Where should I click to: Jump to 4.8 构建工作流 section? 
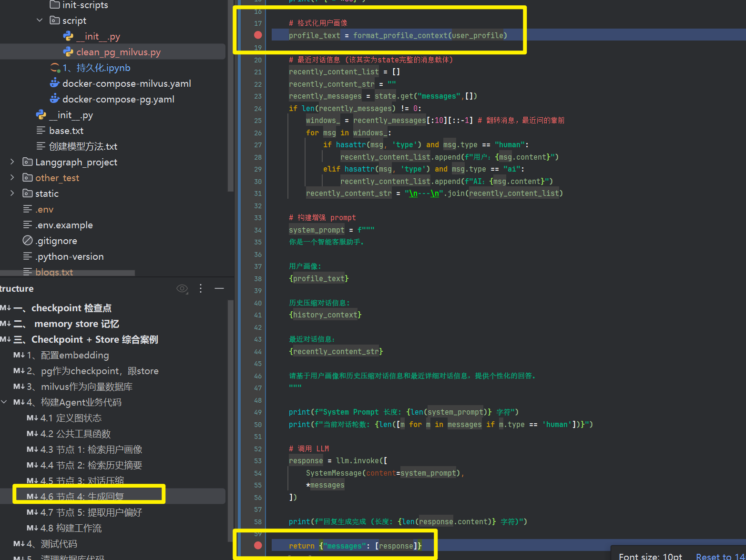pos(71,528)
